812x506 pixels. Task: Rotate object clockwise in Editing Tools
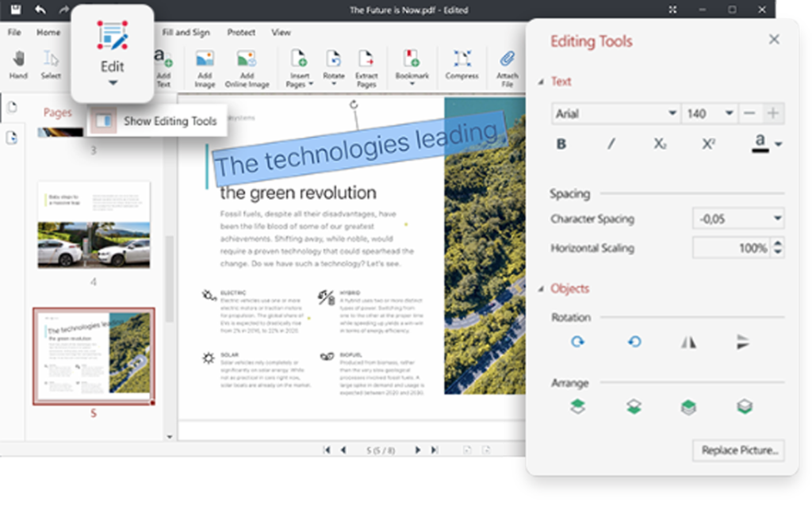point(577,342)
